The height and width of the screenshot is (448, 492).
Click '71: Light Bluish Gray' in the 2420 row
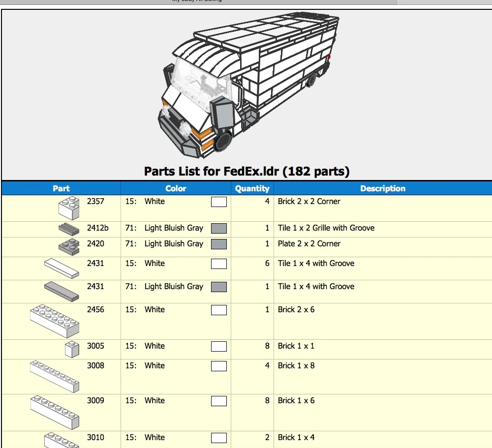click(164, 244)
